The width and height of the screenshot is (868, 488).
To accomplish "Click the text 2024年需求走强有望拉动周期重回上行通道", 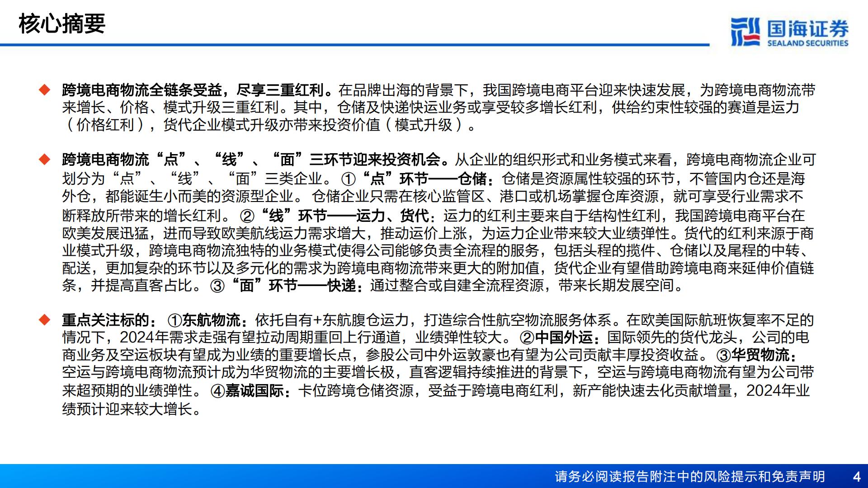I will point(260,338).
